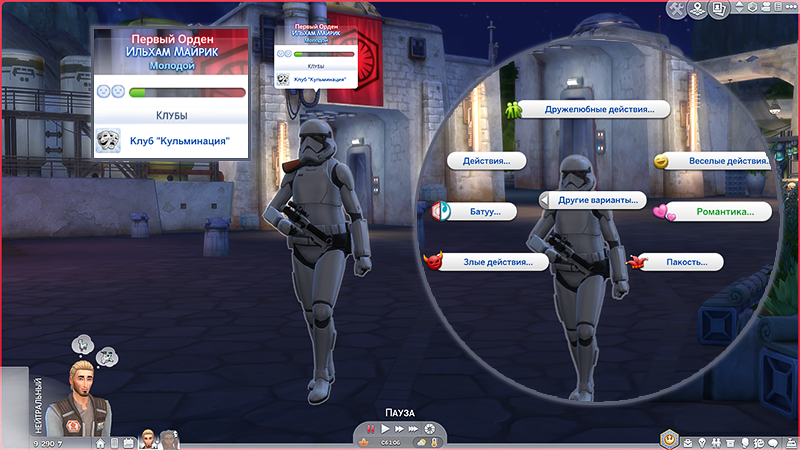This screenshot has height=450, width=800.
Task: Open the game options three-dots menu
Action: tap(790, 7)
